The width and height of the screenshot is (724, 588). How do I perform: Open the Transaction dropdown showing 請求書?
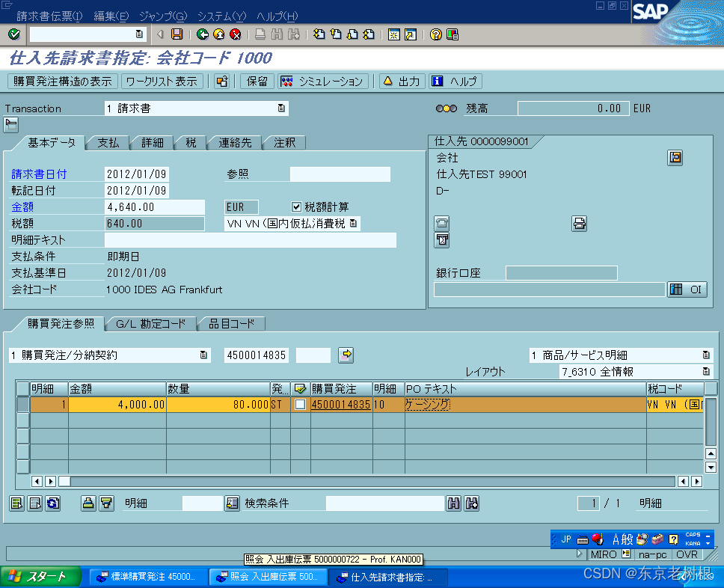(x=283, y=108)
